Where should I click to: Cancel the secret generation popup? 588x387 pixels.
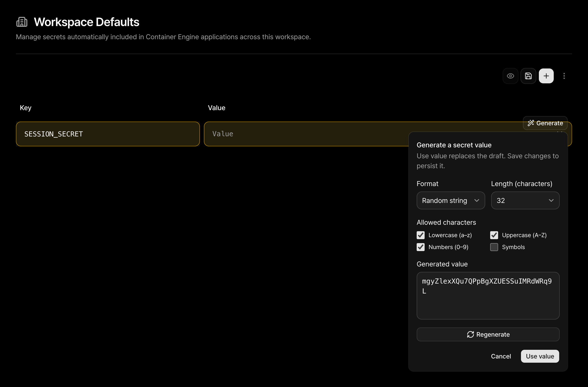click(501, 356)
